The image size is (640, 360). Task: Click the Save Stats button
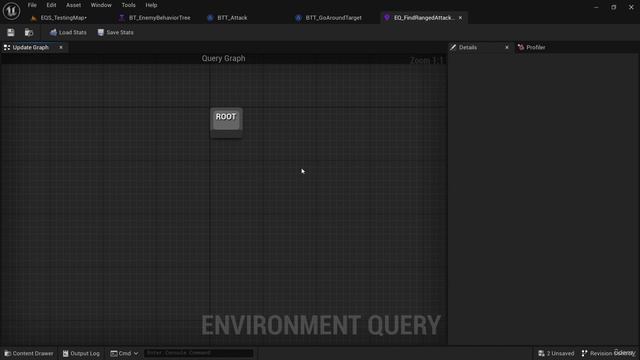116,32
